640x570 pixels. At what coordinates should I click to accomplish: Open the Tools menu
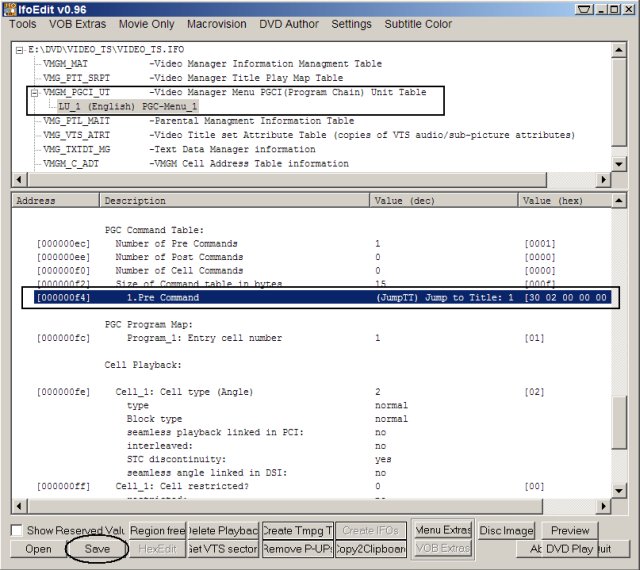tap(22, 24)
